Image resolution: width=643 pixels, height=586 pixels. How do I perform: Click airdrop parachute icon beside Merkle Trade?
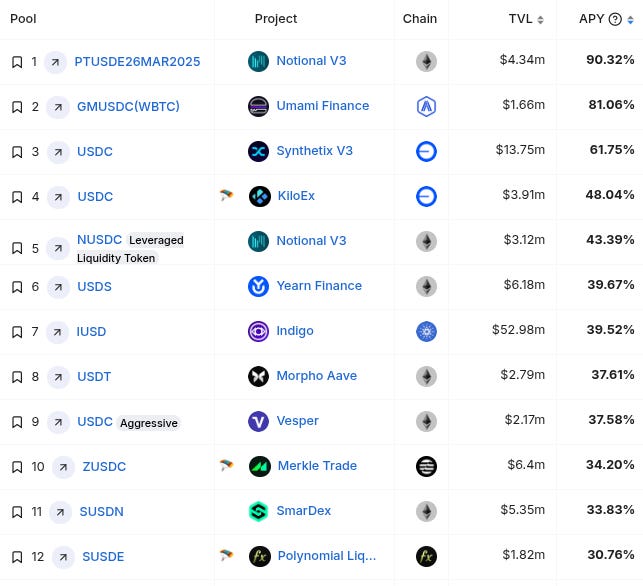(x=226, y=465)
